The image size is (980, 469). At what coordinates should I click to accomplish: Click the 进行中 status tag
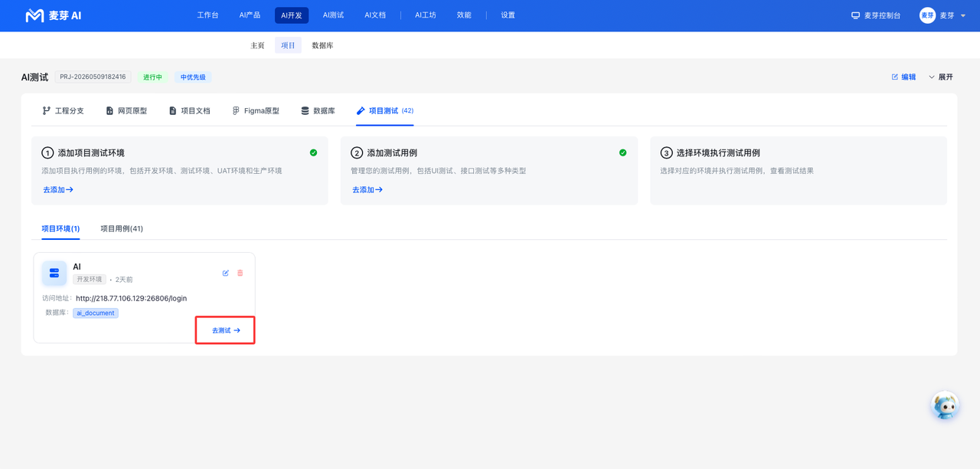153,77
